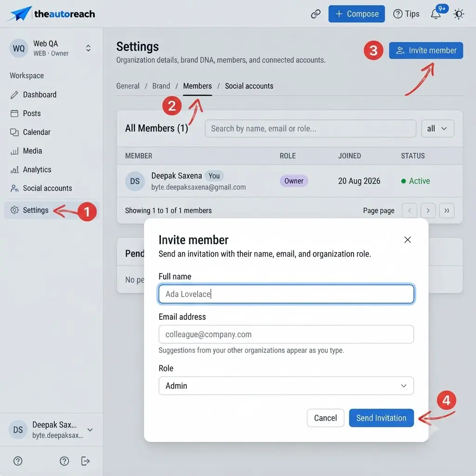Click the STATUS column header

413,156
